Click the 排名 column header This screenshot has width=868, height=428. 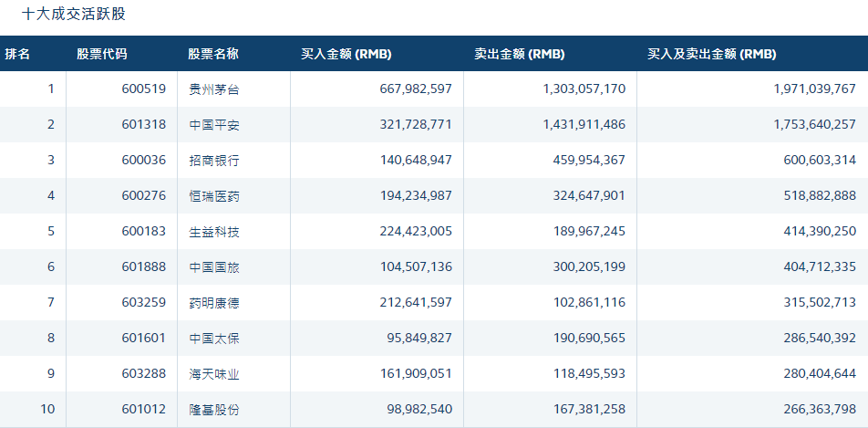(17, 54)
